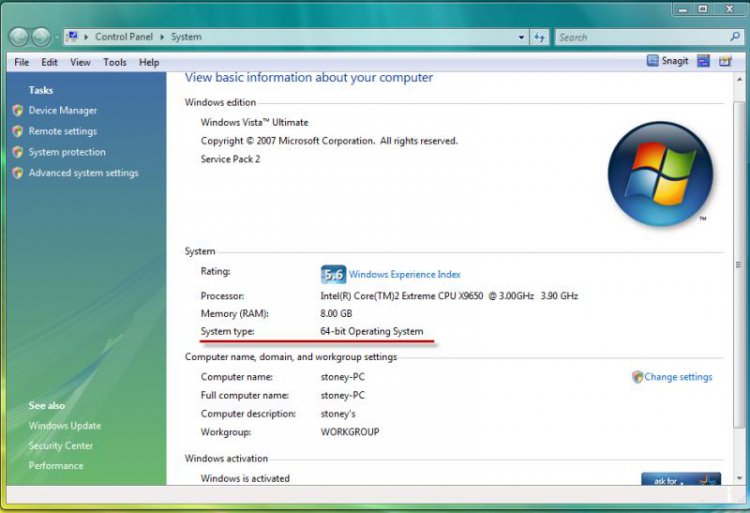
Task: Click Change settings link
Action: coord(678,377)
